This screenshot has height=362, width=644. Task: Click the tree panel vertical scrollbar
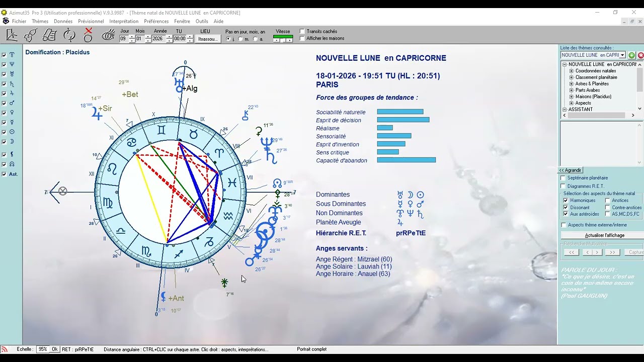coord(640,86)
